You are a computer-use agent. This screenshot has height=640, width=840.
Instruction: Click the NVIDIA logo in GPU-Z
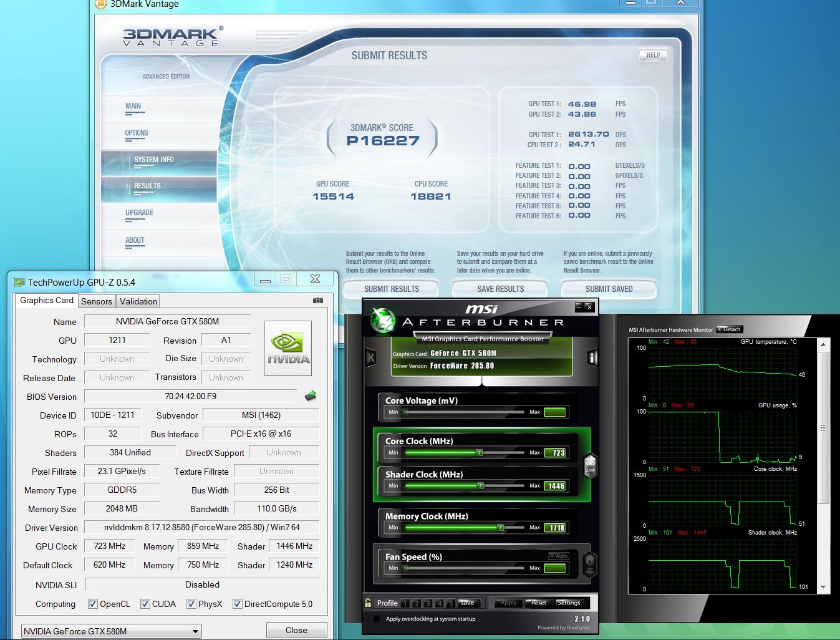pos(288,349)
